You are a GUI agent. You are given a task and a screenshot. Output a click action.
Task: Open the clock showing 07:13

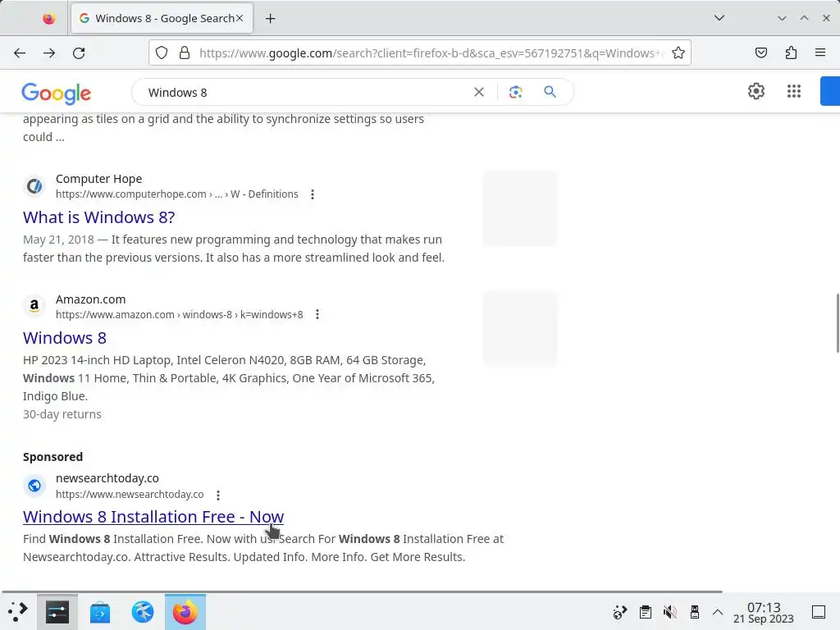(764, 612)
